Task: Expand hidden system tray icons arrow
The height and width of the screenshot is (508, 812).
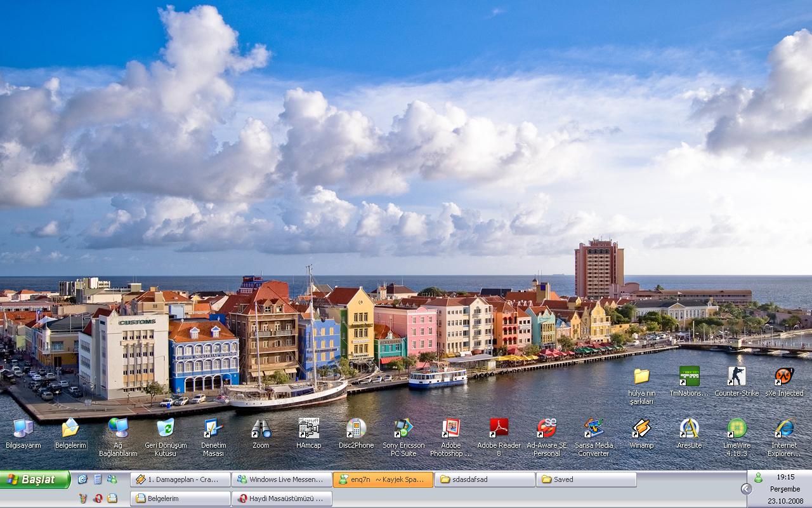Action: 746,488
